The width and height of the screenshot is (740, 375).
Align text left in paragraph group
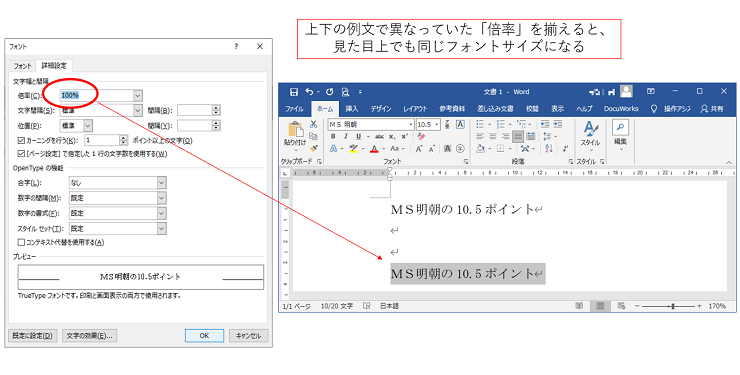coord(480,136)
